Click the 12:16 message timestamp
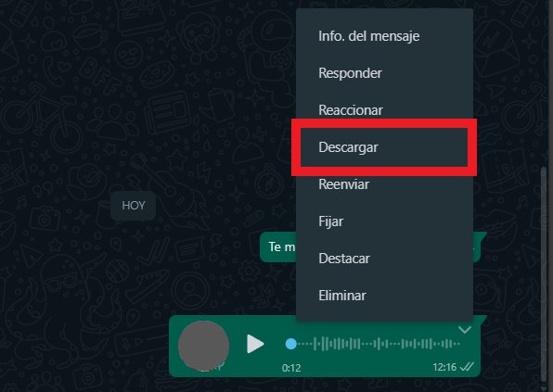 (x=444, y=367)
